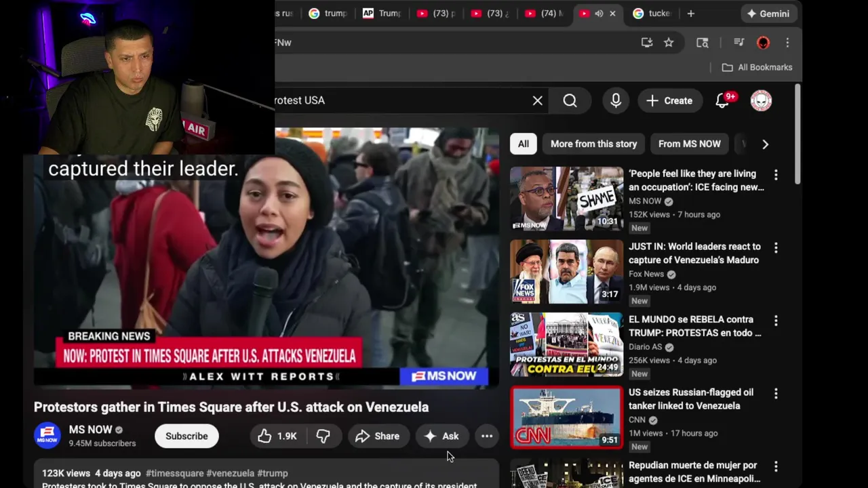
Task: Click the YouTube search magnifier button
Action: tap(570, 101)
